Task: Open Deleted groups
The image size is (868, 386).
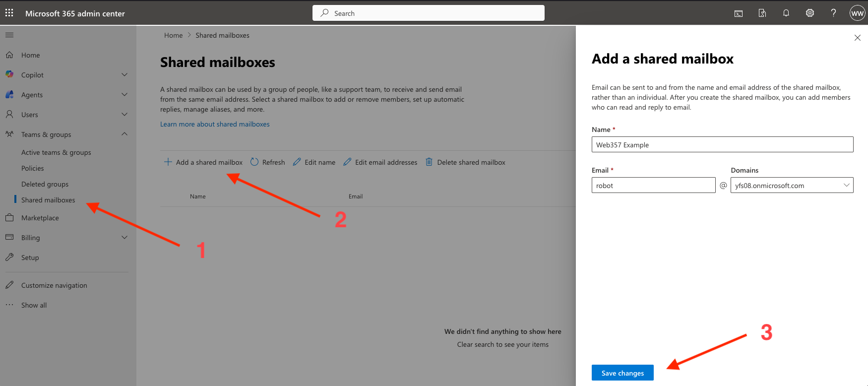Action: click(45, 184)
